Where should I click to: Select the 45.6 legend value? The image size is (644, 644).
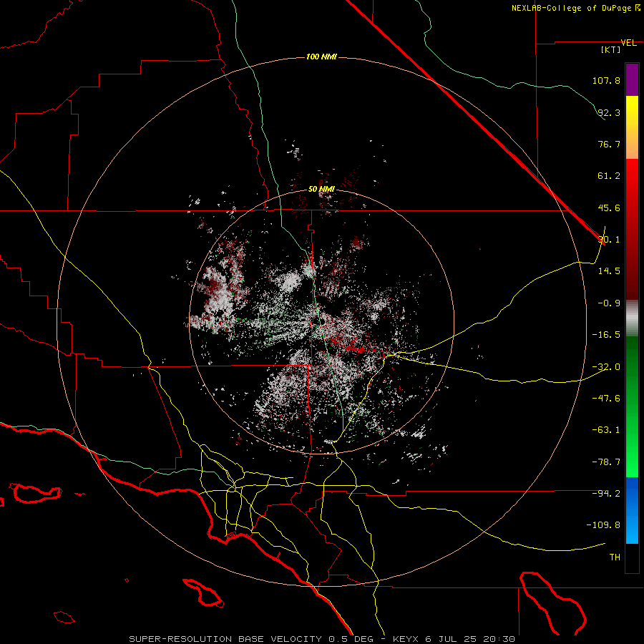(x=609, y=208)
